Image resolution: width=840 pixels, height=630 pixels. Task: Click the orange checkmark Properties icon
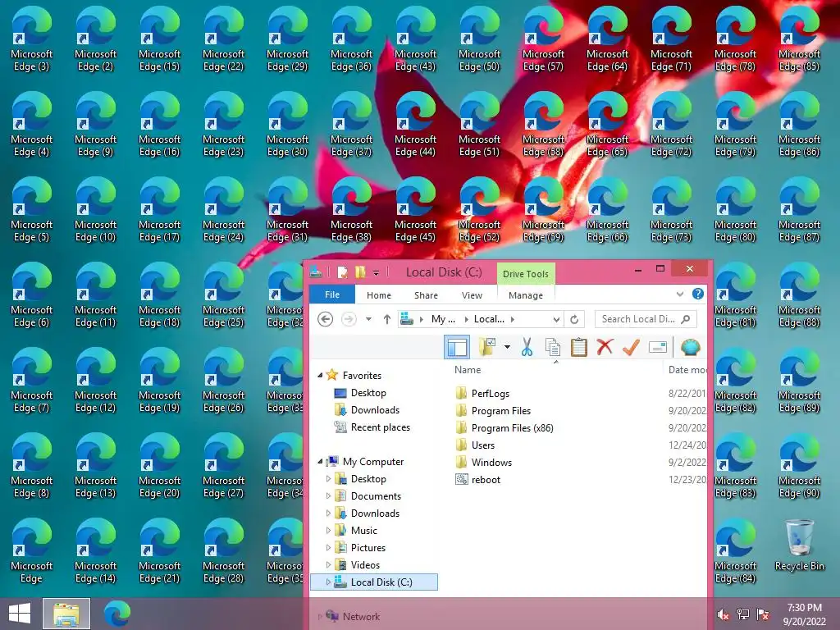[x=631, y=347]
